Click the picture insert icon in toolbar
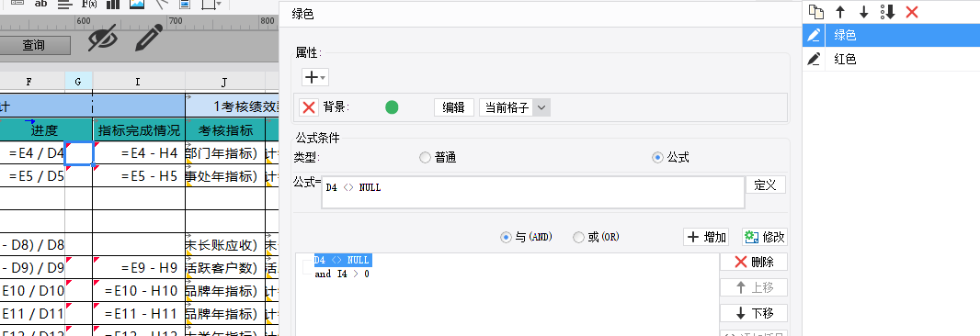980x336 pixels. 137,4
